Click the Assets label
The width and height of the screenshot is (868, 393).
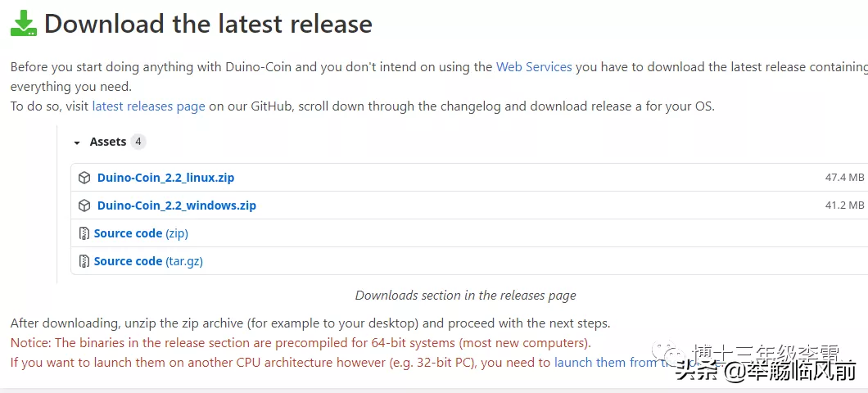point(108,142)
